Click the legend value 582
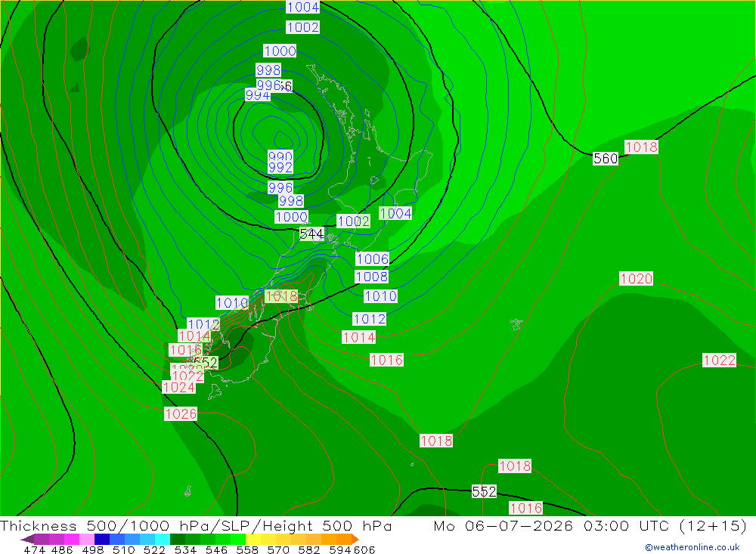 309,549
